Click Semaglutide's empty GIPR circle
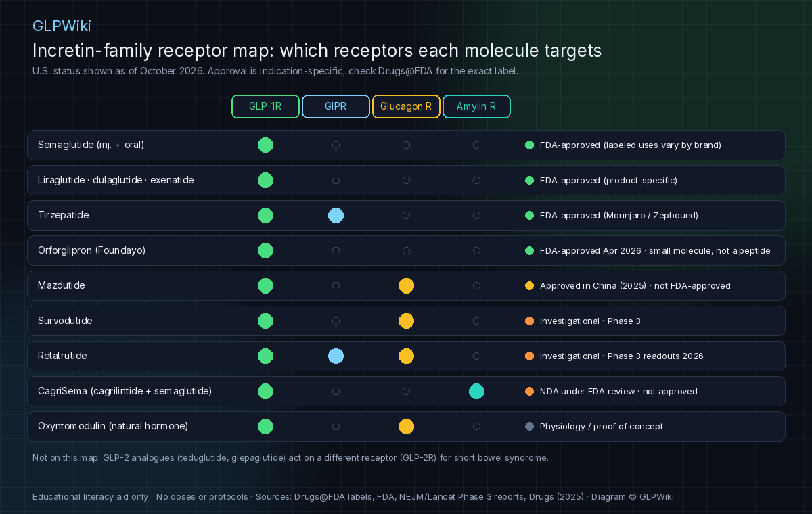This screenshot has height=514, width=812. point(336,145)
